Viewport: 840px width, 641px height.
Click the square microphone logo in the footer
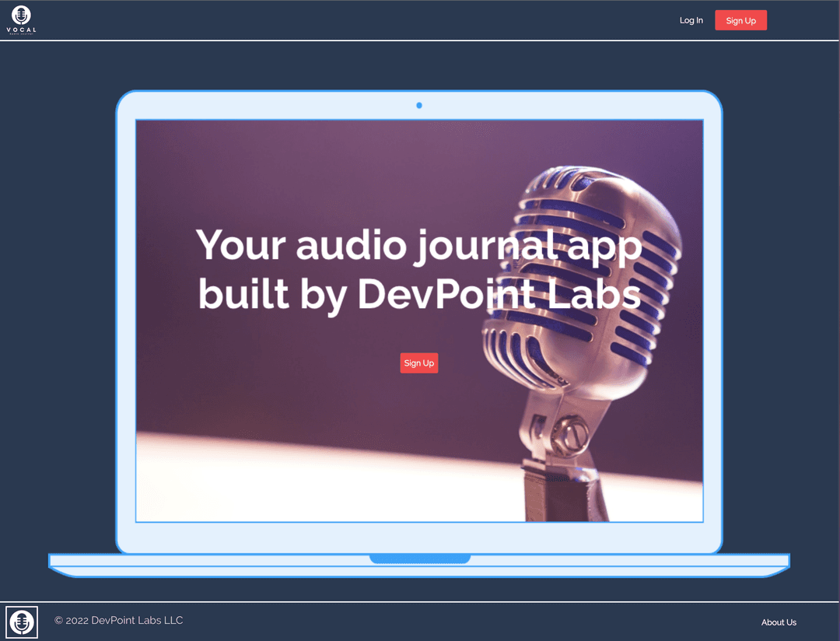pyautogui.click(x=21, y=622)
